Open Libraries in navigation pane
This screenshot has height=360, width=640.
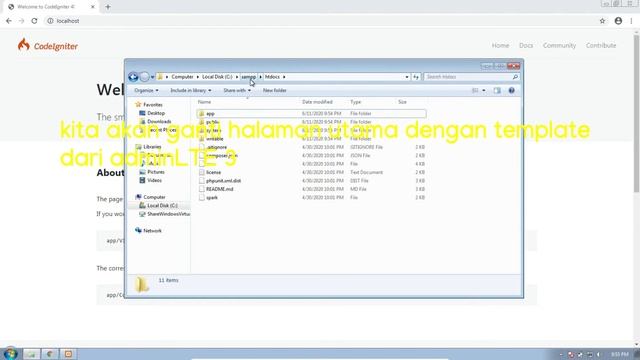(152, 147)
